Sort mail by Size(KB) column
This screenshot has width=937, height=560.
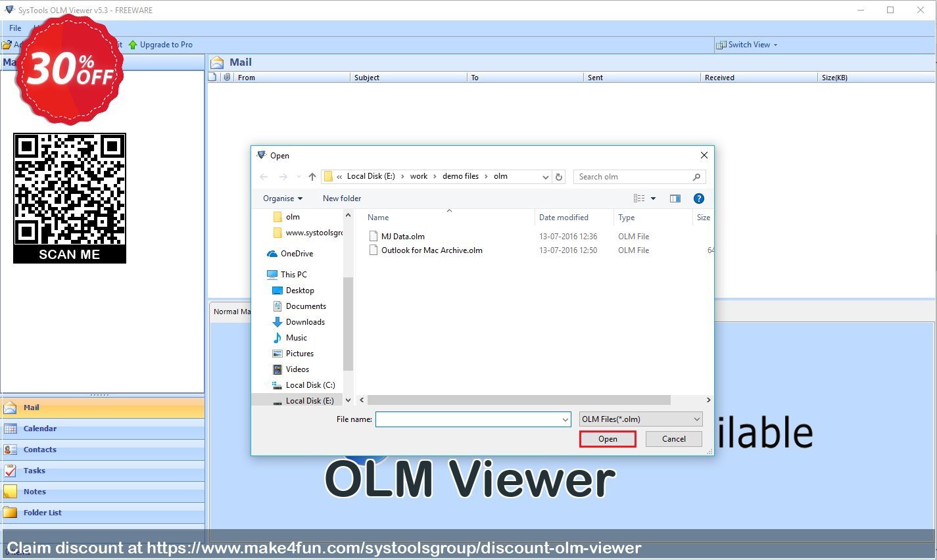[x=876, y=78]
